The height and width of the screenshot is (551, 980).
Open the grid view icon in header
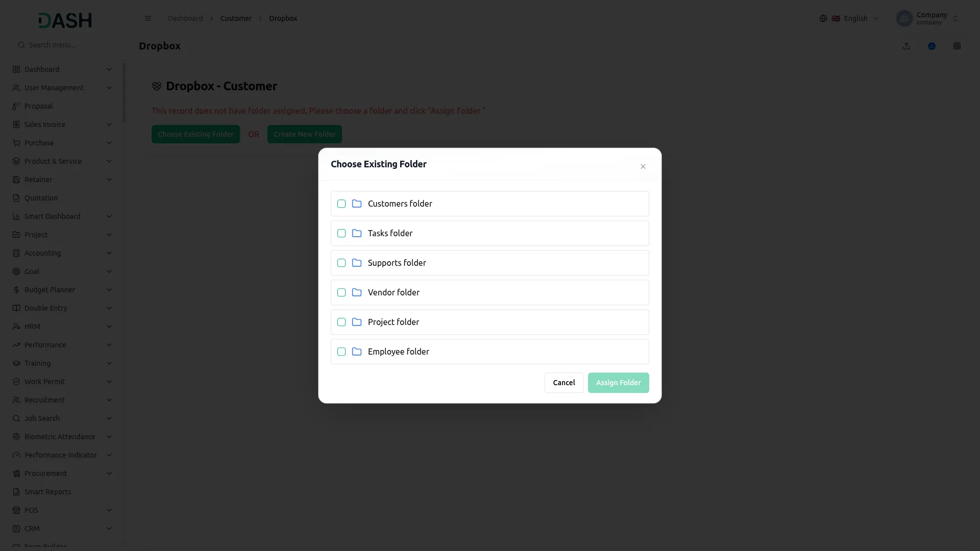coord(957,46)
